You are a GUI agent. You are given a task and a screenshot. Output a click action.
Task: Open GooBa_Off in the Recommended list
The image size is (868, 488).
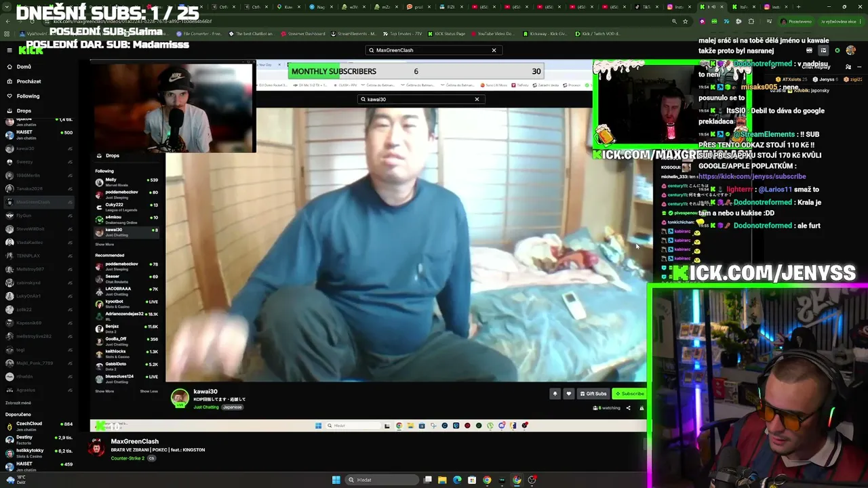coord(127,340)
